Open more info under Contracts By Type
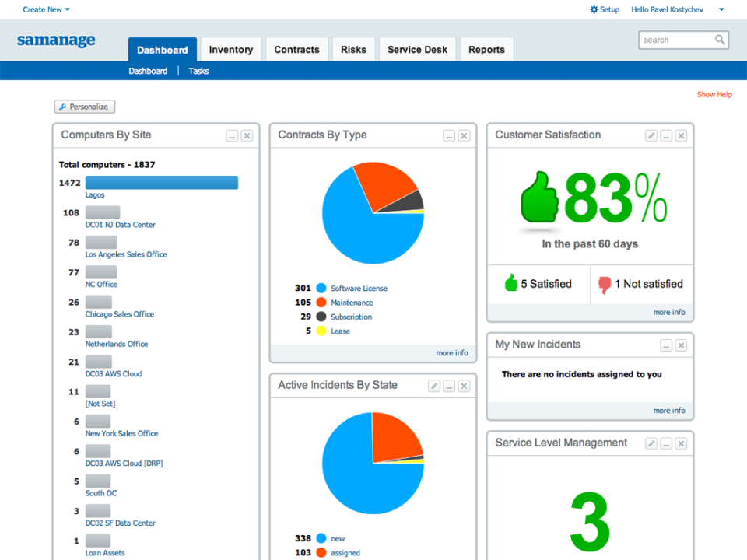747x560 pixels. 452,352
